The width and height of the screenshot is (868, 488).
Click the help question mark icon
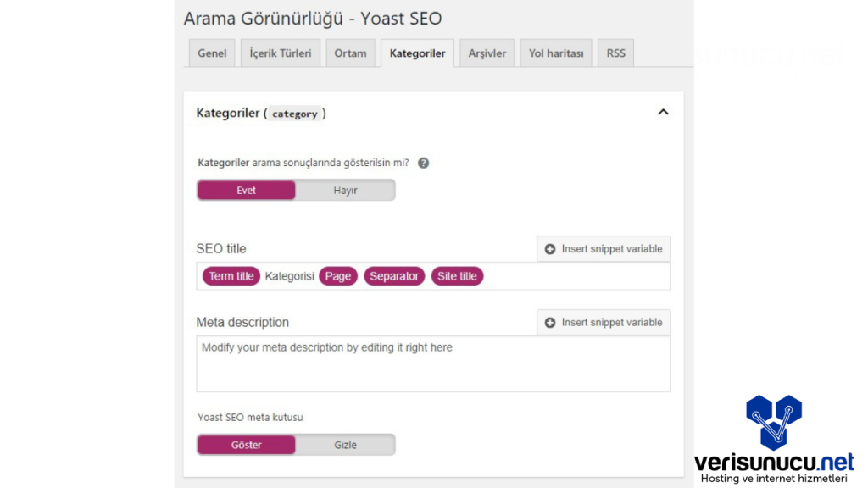click(x=423, y=163)
